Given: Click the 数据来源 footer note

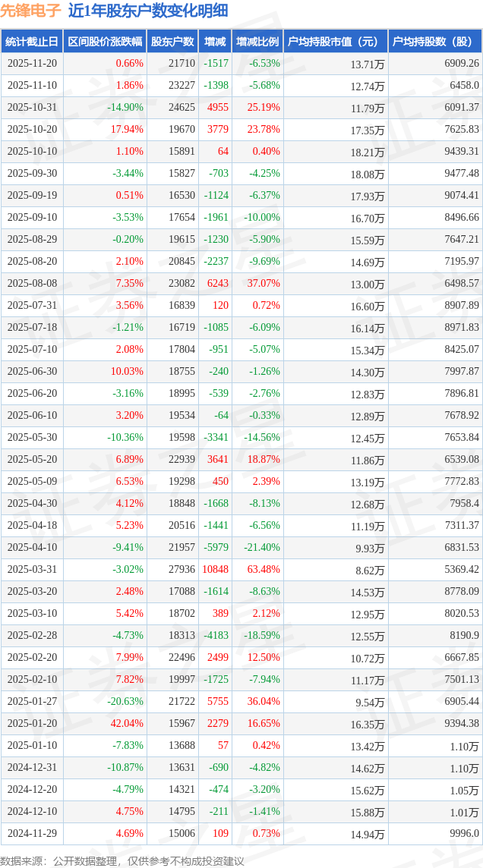Looking at the screenshot, I should pos(122,860).
